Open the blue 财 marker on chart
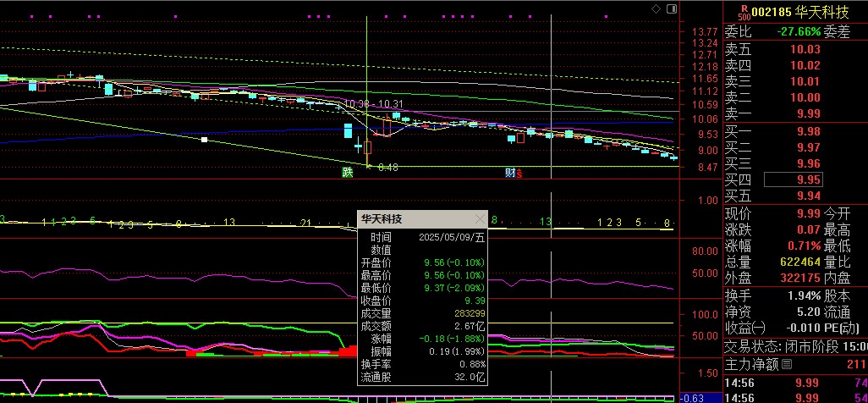Screen dimensions: 868x403 point(510,173)
